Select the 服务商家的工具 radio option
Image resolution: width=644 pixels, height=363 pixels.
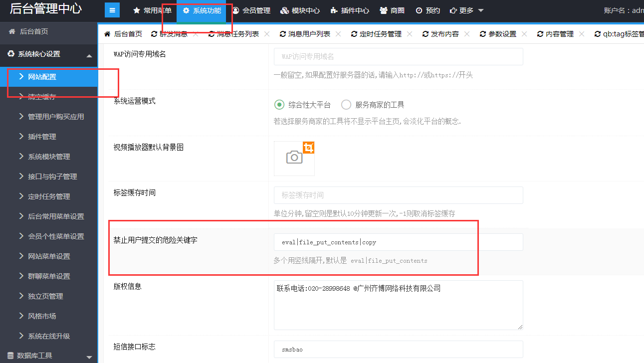click(346, 105)
